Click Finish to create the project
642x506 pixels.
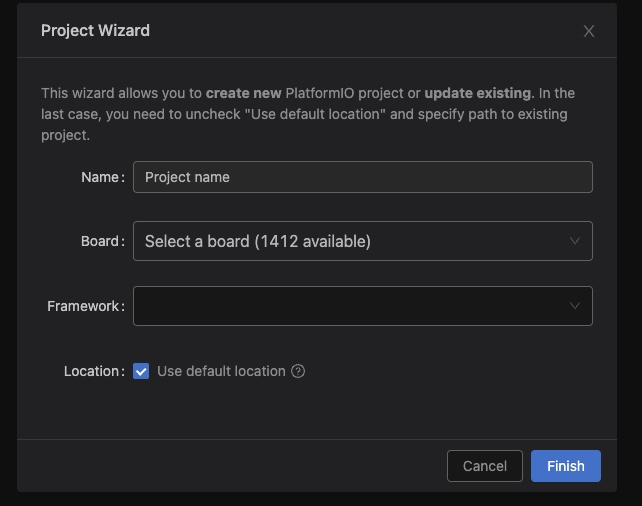tap(565, 466)
